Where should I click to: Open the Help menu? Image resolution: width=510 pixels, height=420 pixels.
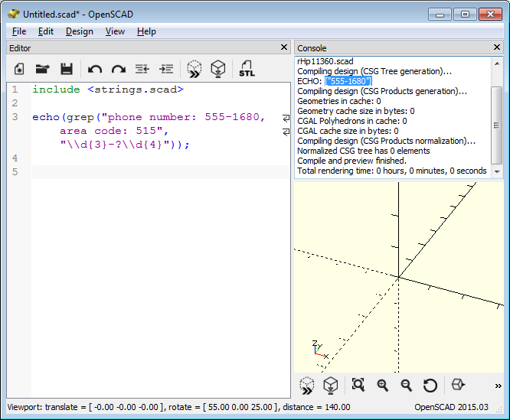(146, 31)
